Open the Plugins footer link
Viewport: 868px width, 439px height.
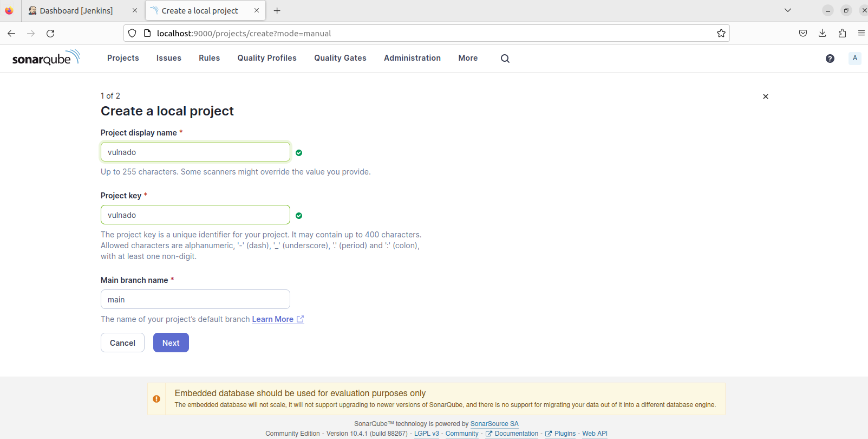(560, 434)
